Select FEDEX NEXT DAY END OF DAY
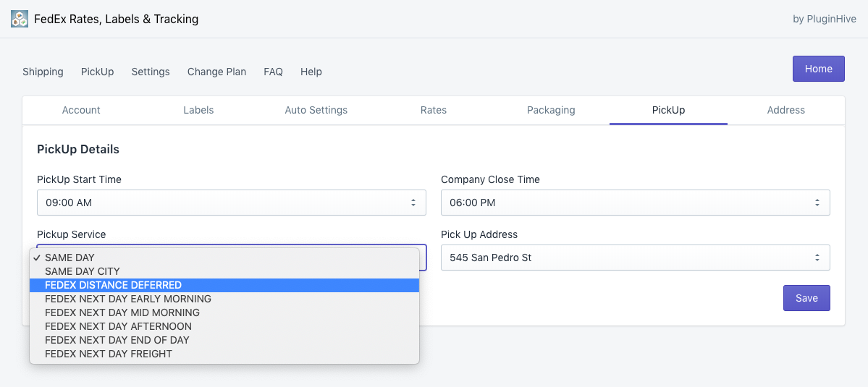 coord(224,340)
